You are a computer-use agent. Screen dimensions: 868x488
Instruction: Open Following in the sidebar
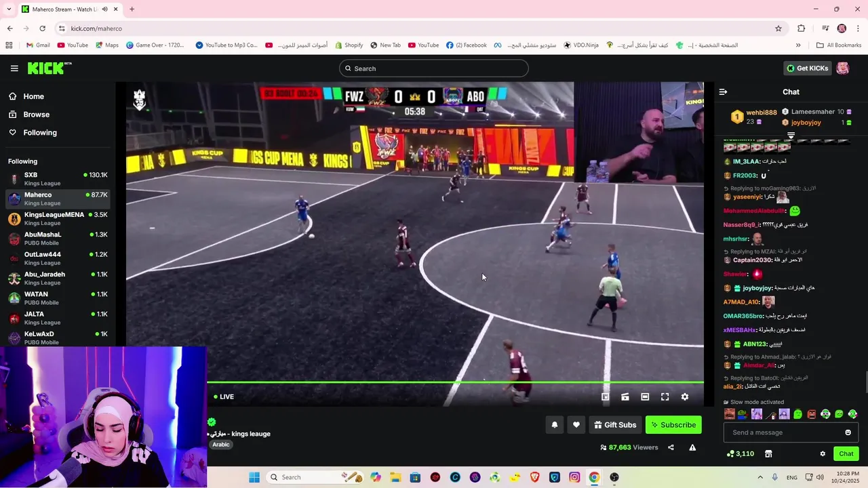[40, 133]
